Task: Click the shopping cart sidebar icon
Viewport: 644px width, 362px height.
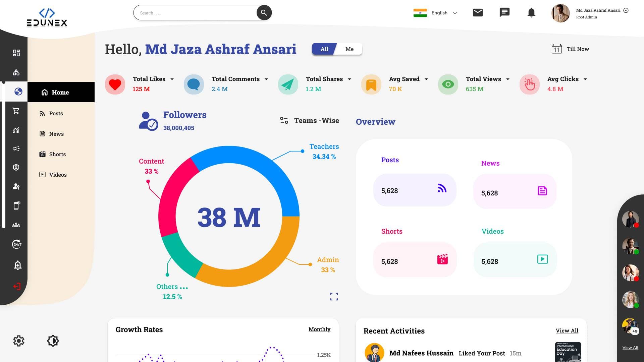Action: click(16, 111)
